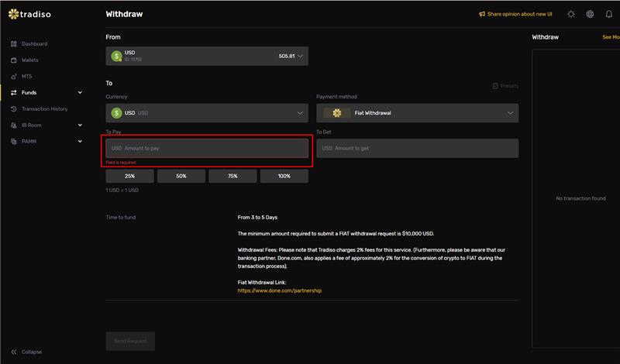Collapse the sidebar
This screenshot has height=364, width=620.
click(x=31, y=352)
